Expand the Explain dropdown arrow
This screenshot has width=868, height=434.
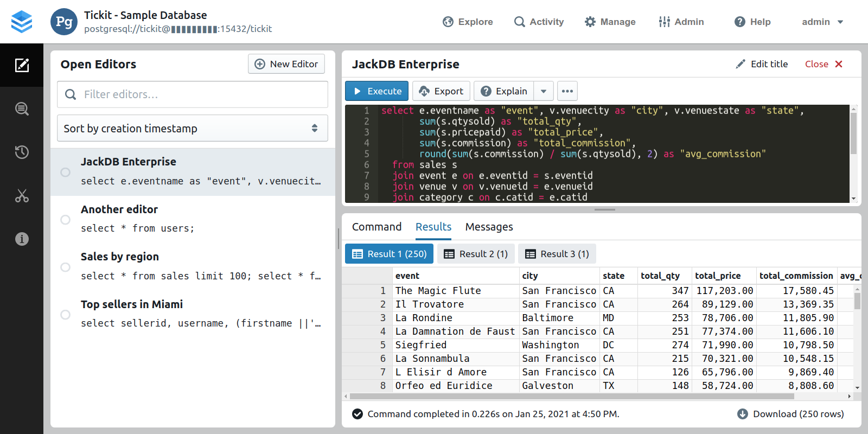(543, 91)
